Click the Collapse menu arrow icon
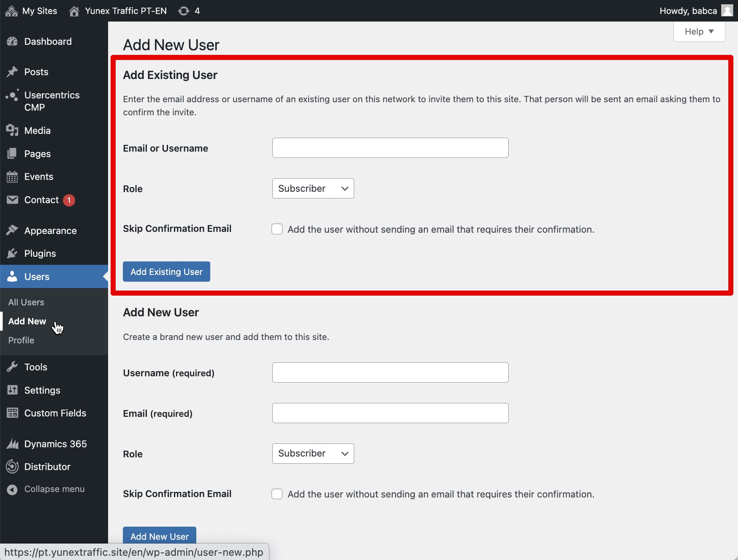 (12, 489)
